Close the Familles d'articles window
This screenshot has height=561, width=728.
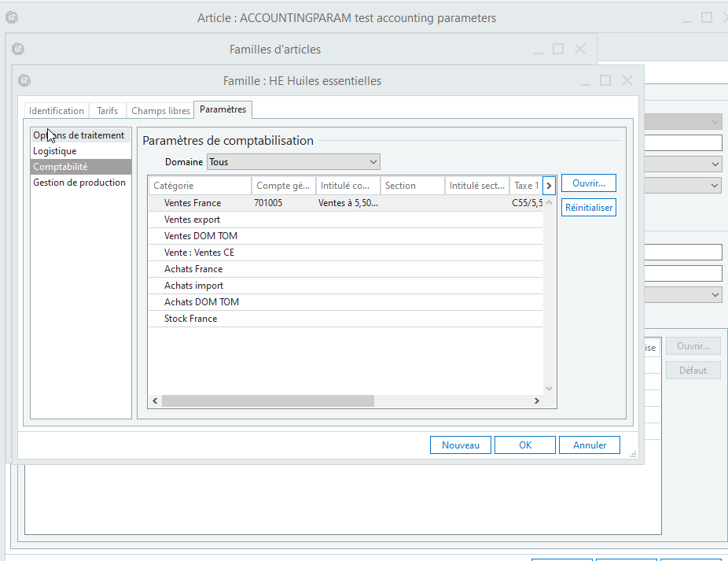point(580,49)
